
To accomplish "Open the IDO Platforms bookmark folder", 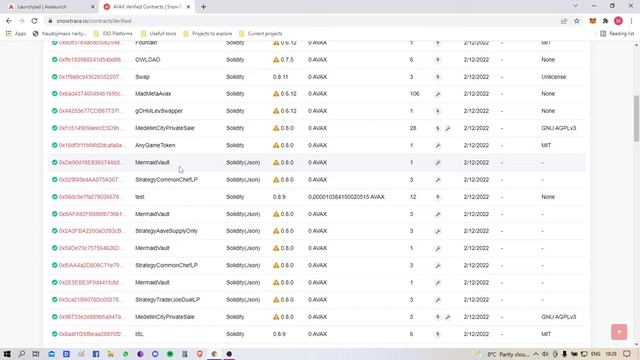I will pos(113,33).
